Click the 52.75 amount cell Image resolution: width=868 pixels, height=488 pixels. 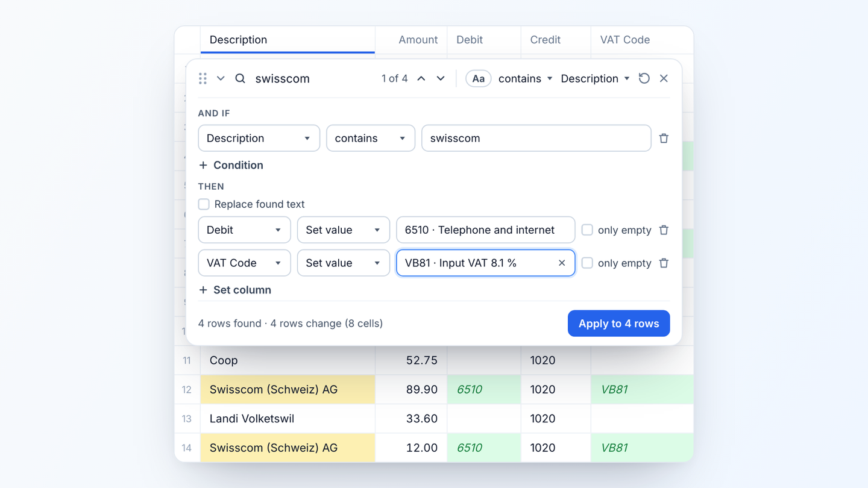click(411, 360)
